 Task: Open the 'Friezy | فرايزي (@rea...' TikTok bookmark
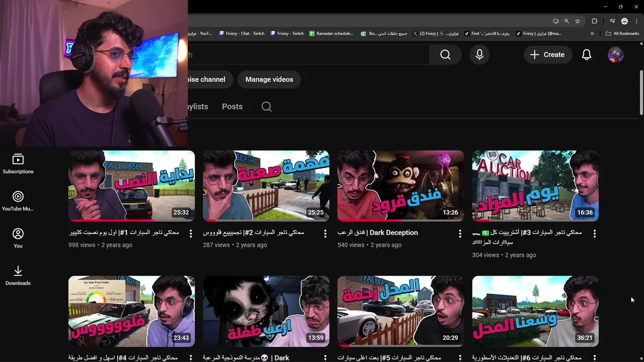coord(538,34)
